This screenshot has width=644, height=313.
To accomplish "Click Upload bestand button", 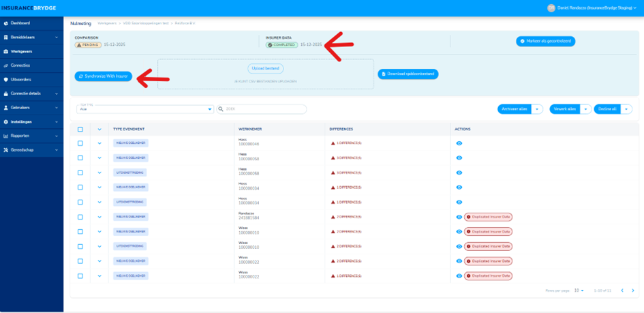I will point(265,68).
